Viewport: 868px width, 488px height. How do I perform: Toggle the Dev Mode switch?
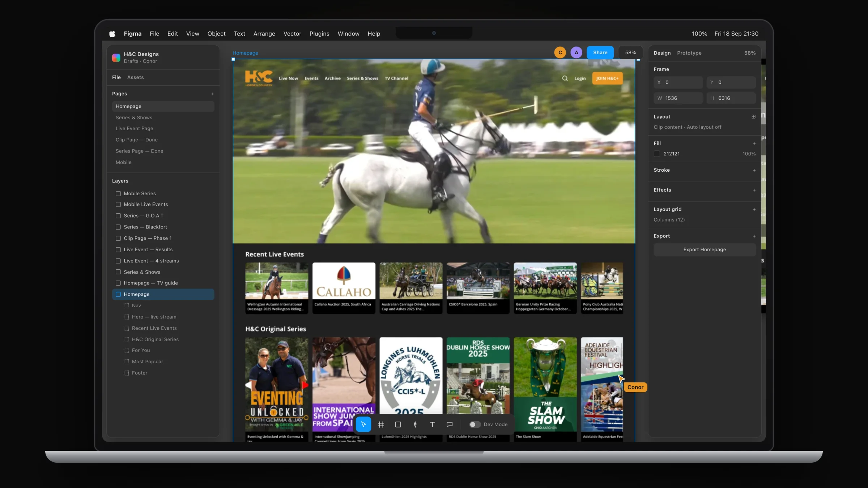pyautogui.click(x=475, y=424)
